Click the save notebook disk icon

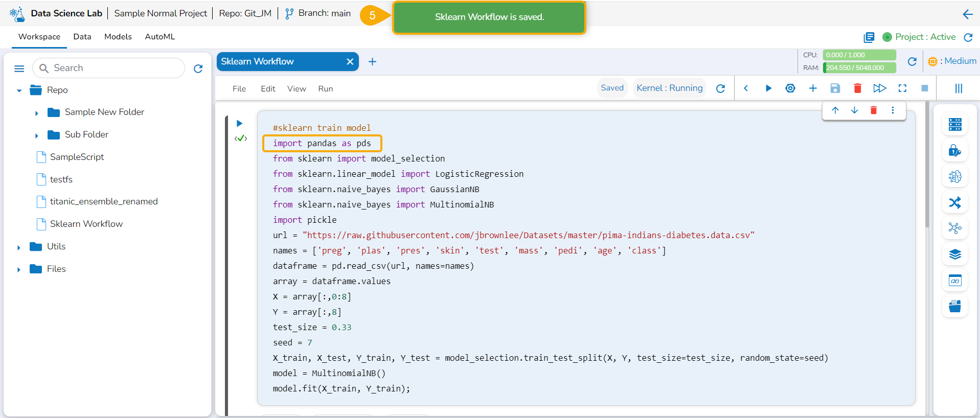(x=835, y=88)
